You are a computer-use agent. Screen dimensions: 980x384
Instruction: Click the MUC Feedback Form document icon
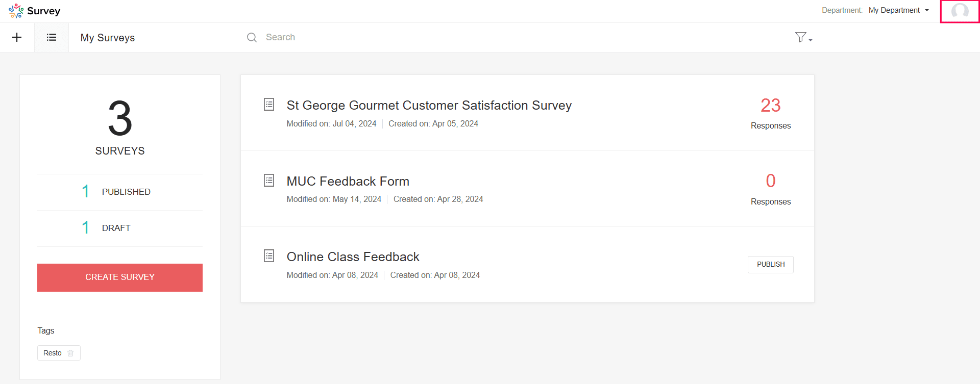(269, 180)
